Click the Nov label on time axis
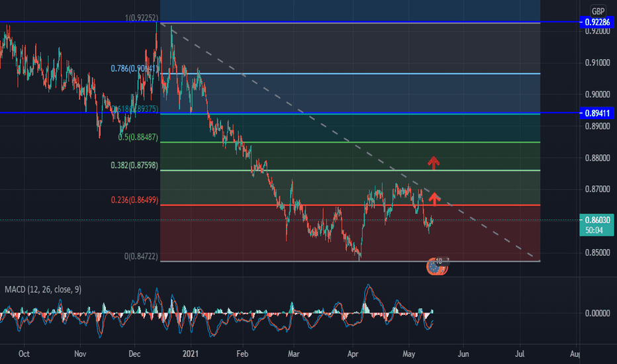The width and height of the screenshot is (617, 364). (80, 354)
